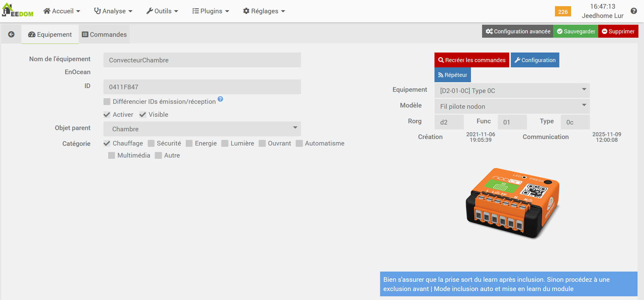Switch to the Equipement tab
This screenshot has width=644, height=300.
click(x=50, y=34)
